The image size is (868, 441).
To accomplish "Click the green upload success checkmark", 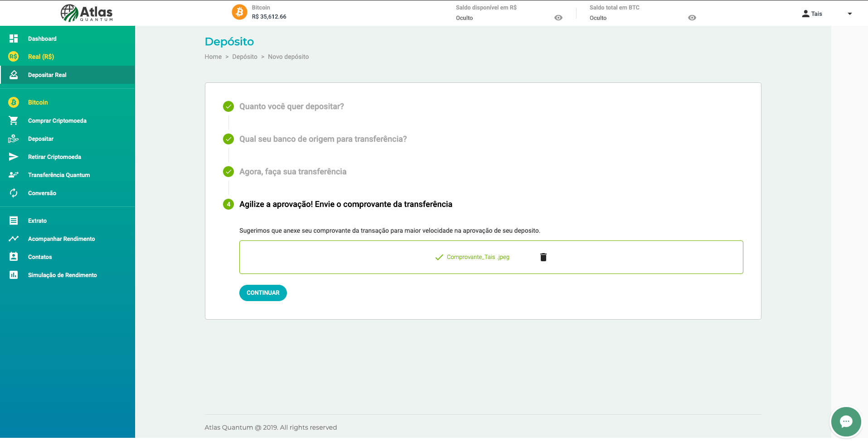I will pos(439,257).
